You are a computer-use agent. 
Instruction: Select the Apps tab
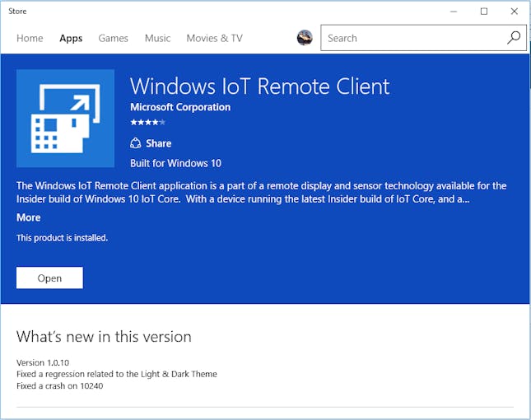[71, 38]
